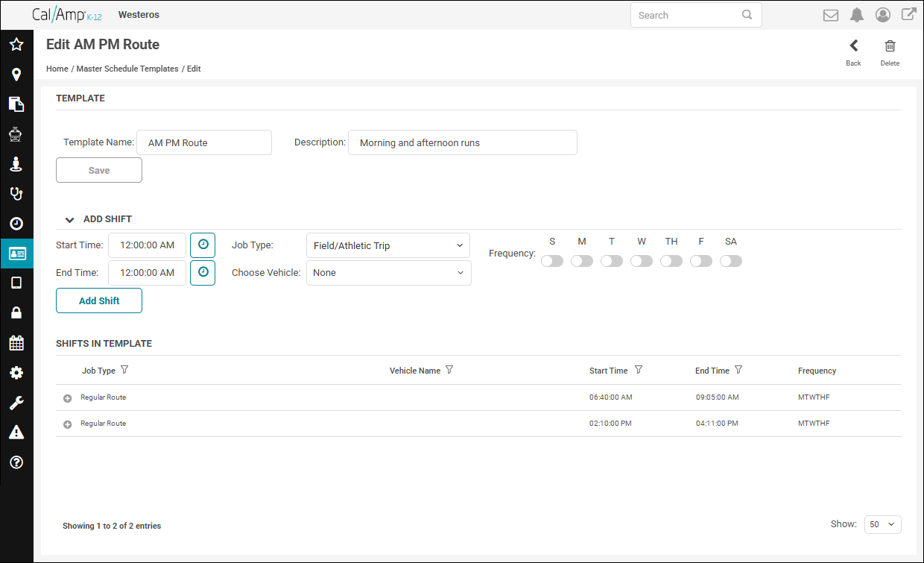Screen dimensions: 924x563
Task: Click the Template Name field
Action: pyautogui.click(x=204, y=142)
